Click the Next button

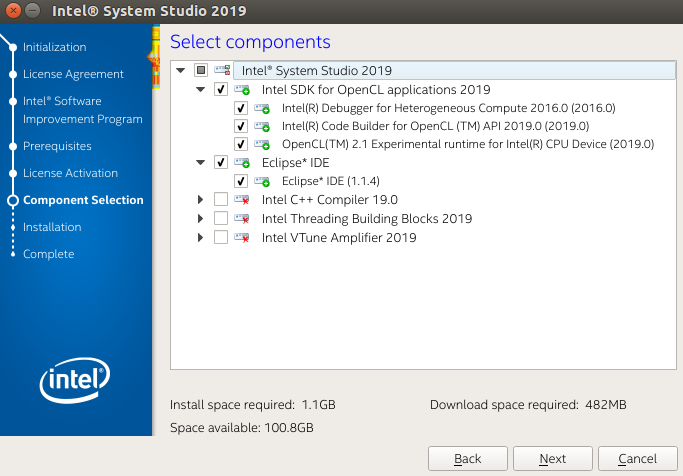(553, 459)
